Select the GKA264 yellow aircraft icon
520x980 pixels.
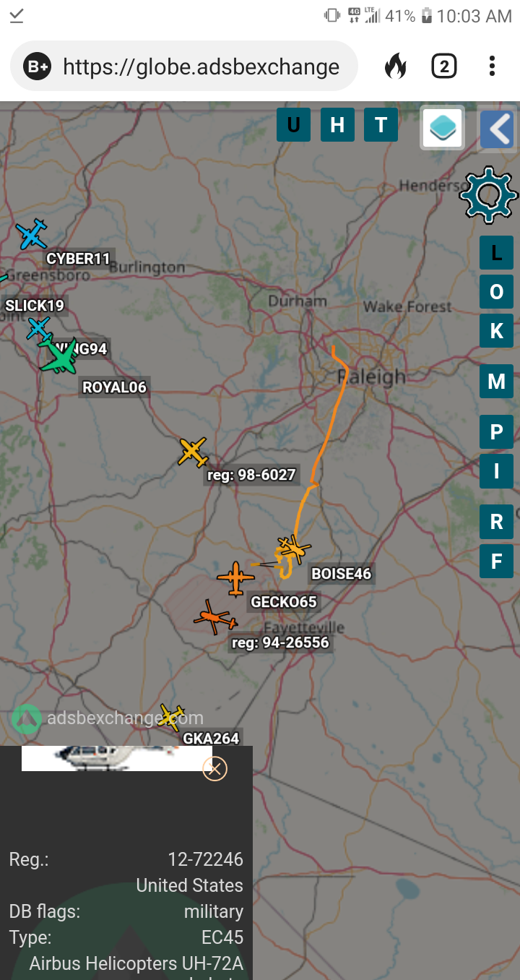pos(172,717)
